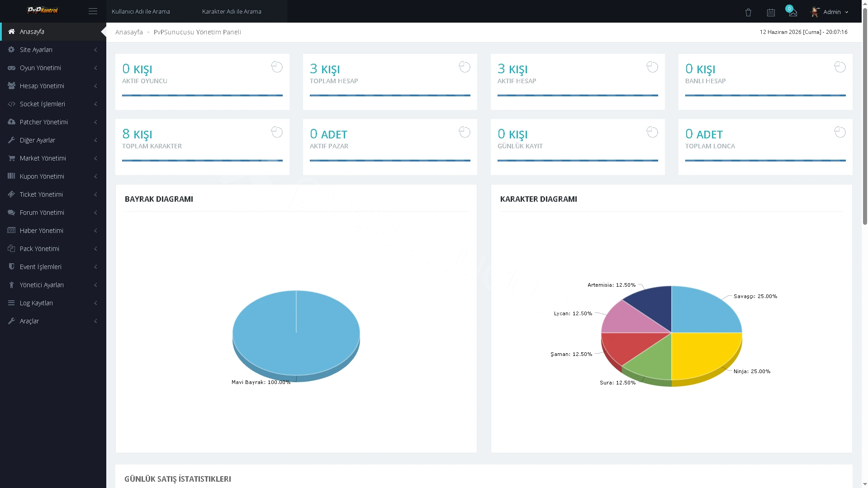Click the hamburger menu icon to collapse the sidebar
The height and width of the screenshot is (488, 868).
pos(93,11)
